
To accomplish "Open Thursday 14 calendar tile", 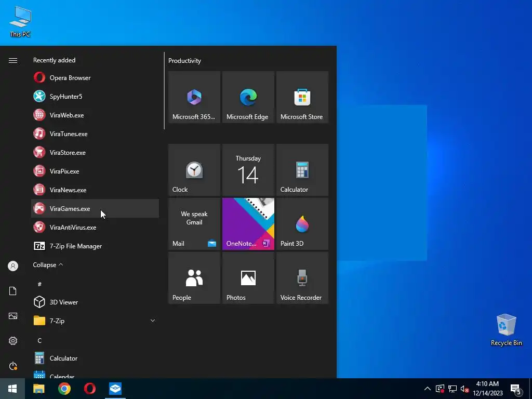I will (x=248, y=170).
